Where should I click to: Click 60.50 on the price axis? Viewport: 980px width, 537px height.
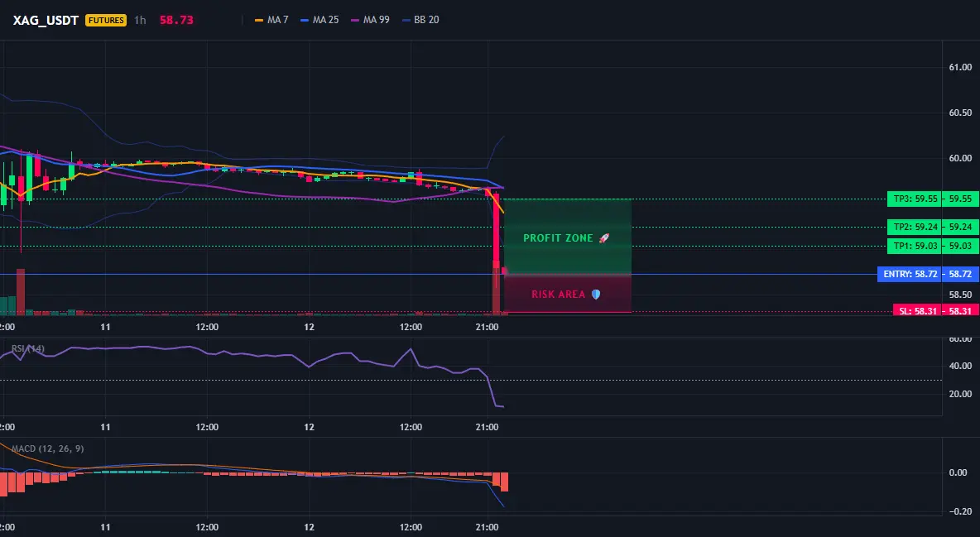(x=961, y=113)
